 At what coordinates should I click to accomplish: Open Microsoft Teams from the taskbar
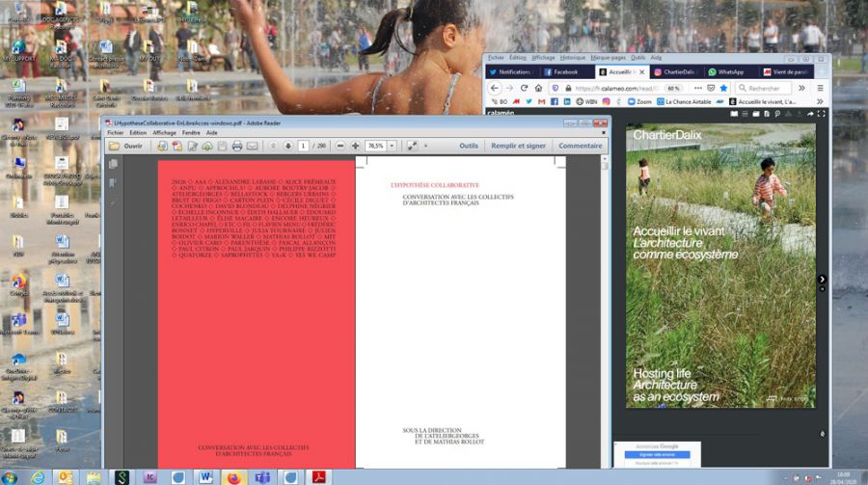pyautogui.click(x=262, y=476)
